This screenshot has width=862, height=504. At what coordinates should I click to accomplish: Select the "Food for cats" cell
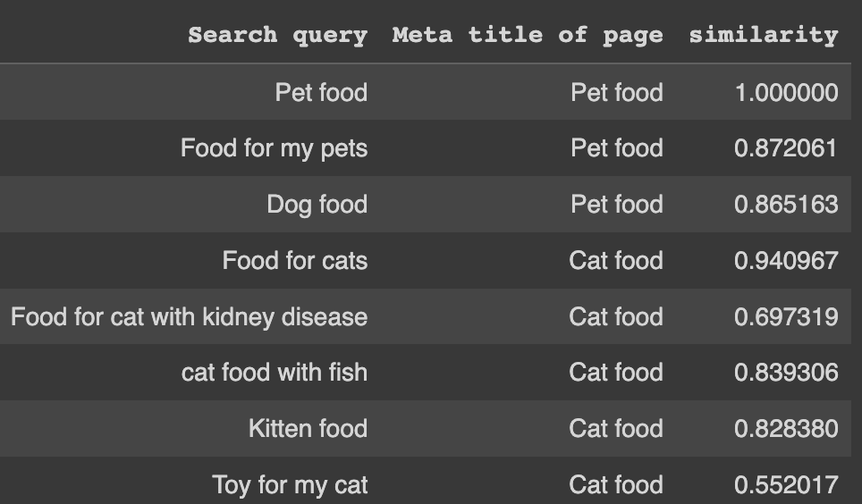coord(295,261)
